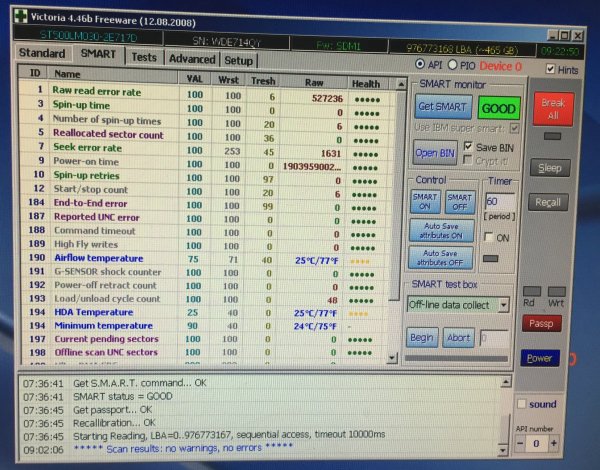Toggle Use IBM super smart checkbox
This screenshot has height=470, width=600.
coord(514,128)
